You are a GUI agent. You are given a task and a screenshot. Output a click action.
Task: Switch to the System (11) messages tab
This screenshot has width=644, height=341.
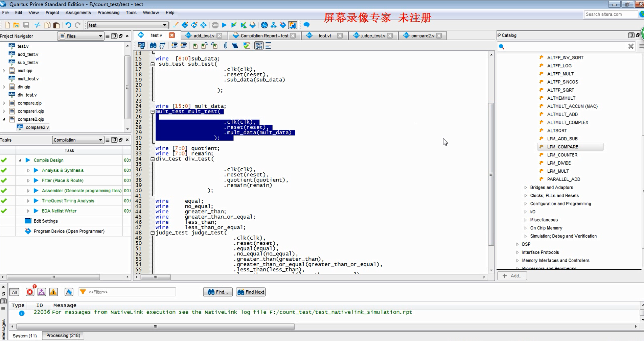(x=25, y=336)
